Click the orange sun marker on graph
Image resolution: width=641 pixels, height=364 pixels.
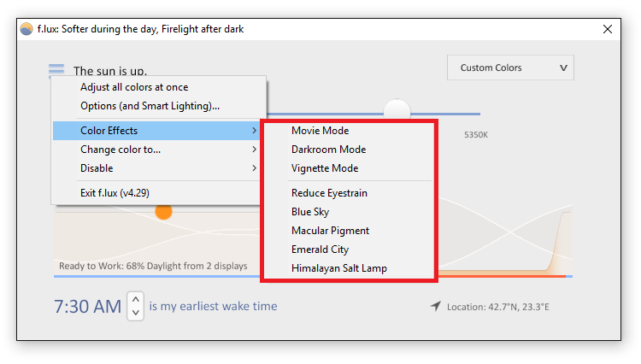(163, 212)
